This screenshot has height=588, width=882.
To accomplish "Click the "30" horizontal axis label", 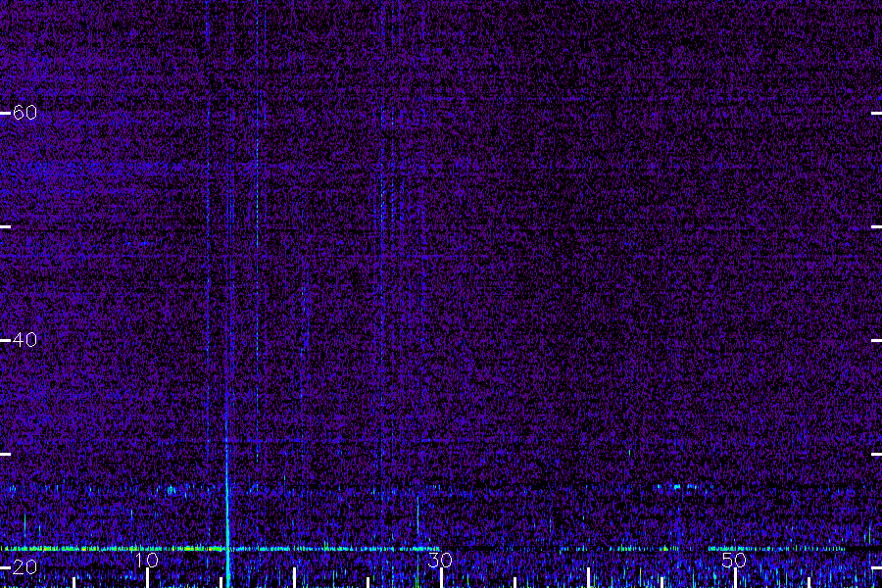I will pos(440,561).
